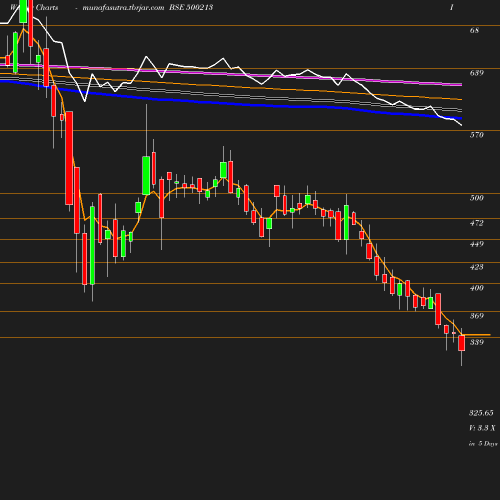Click the '68' top price axis label
This screenshot has height=500, width=500.
click(474, 30)
